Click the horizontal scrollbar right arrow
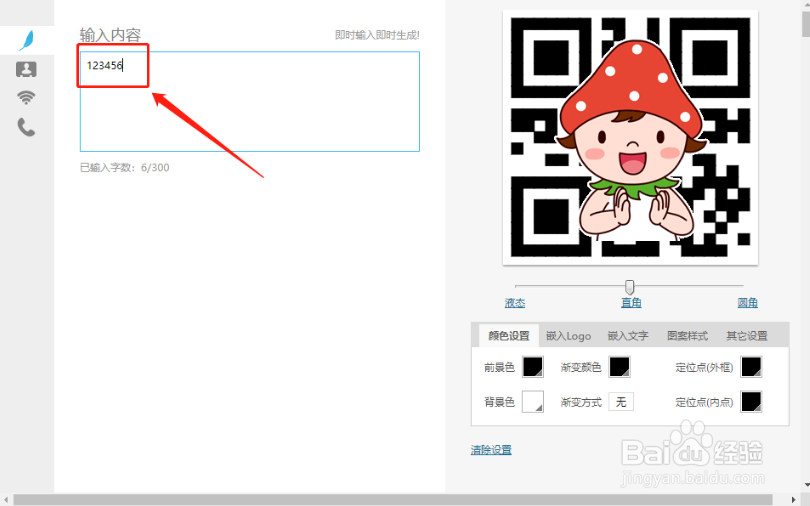Screen dimensions: 810x506 793,500
